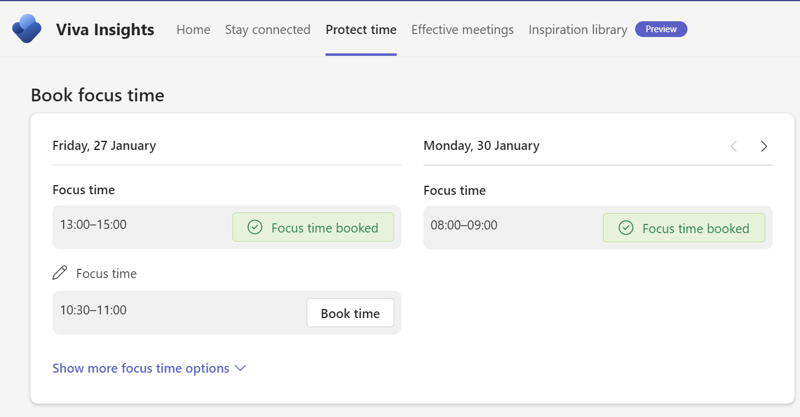Screen dimensions: 800x417
Task: Switch to the Stay connected tab
Action: [268, 30]
